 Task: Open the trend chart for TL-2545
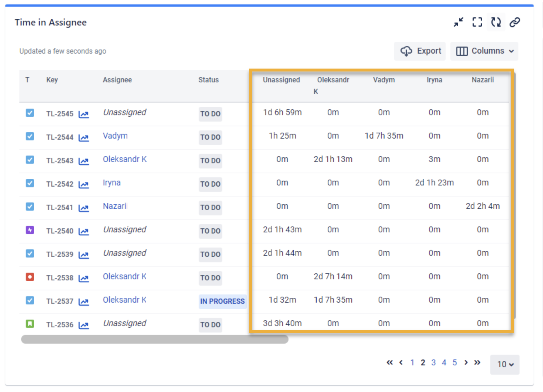pyautogui.click(x=84, y=114)
